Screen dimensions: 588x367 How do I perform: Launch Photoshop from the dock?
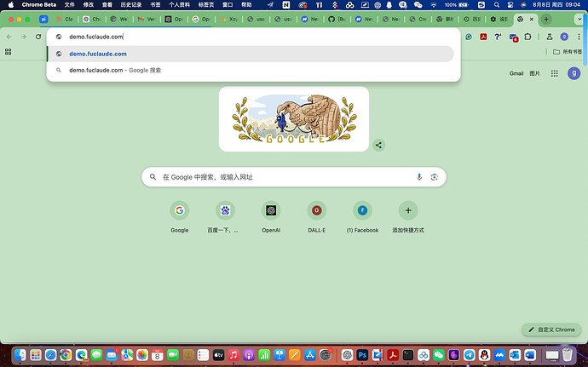[362, 354]
